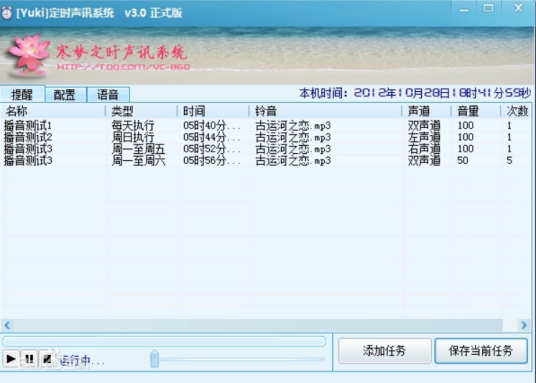Screen dimensions: 536x383
Task: Open the 语音 tab
Action: pos(108,95)
